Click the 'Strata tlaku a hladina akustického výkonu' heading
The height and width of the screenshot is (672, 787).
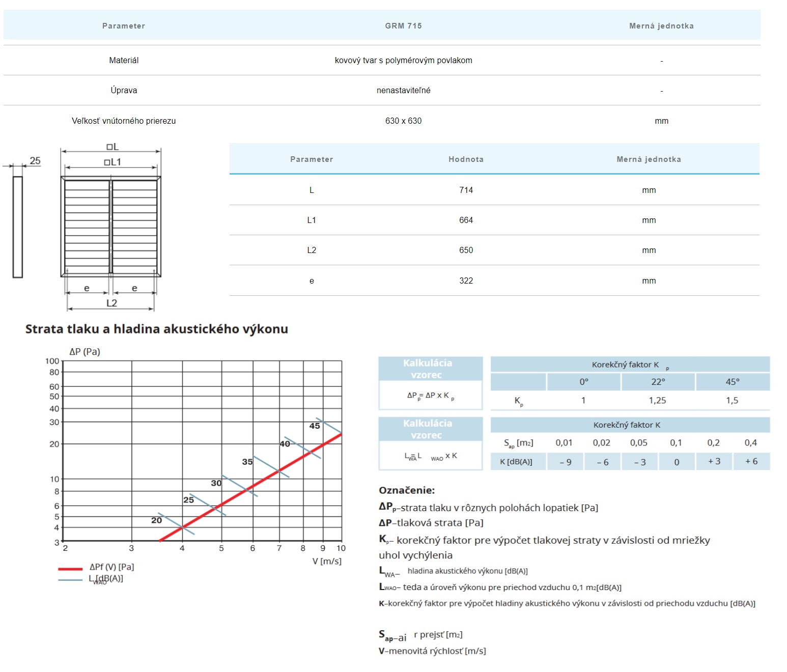pos(157,329)
